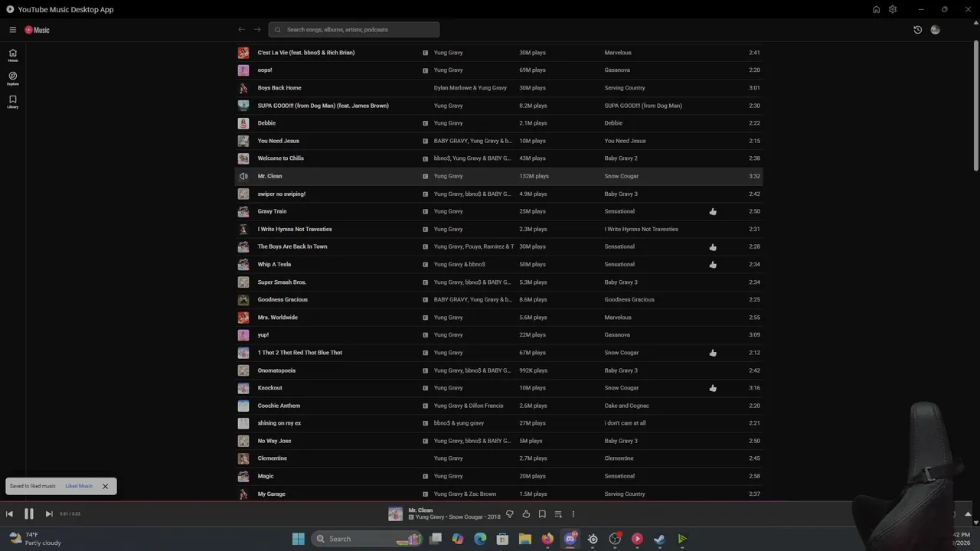The height and width of the screenshot is (551, 980).
Task: Unlike 1 Thot 2 Thot Red Thot Blue Thot
Action: click(x=713, y=353)
